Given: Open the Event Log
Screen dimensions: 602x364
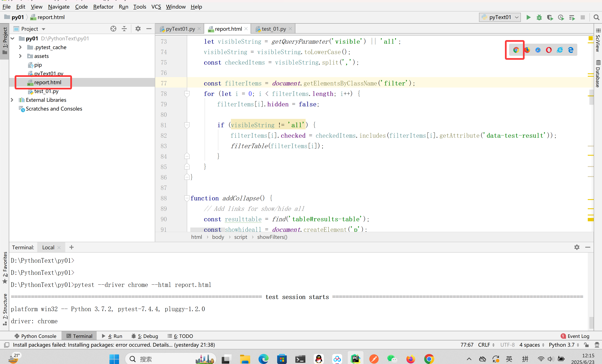Looking at the screenshot, I should click(x=575, y=336).
